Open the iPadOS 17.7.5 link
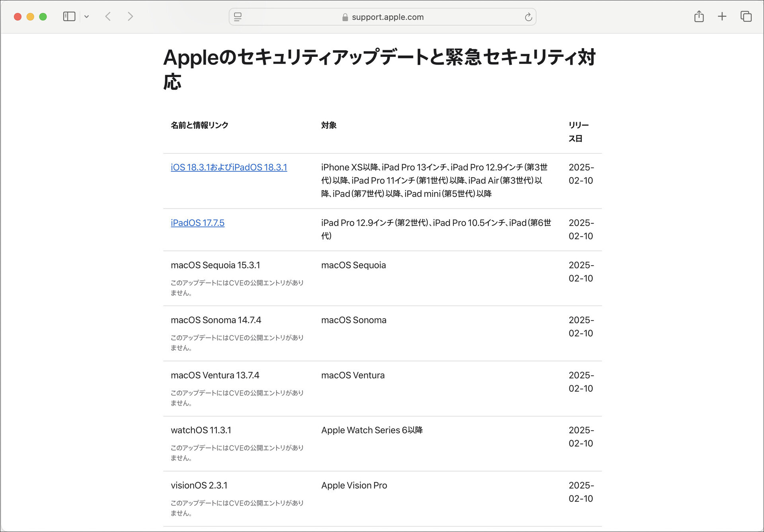 [197, 223]
